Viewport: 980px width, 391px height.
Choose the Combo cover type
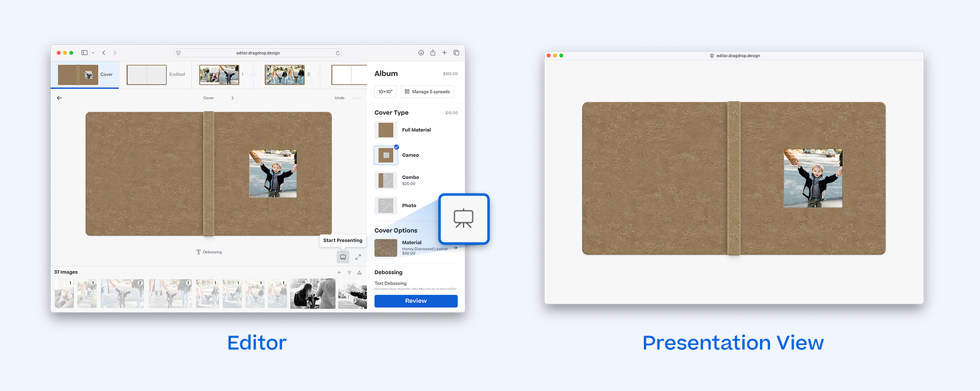(x=386, y=180)
